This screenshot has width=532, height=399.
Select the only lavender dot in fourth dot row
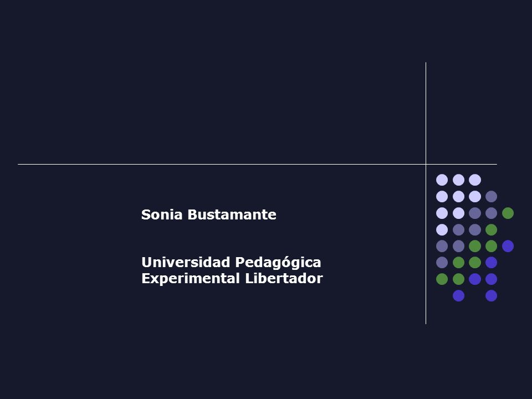442,229
